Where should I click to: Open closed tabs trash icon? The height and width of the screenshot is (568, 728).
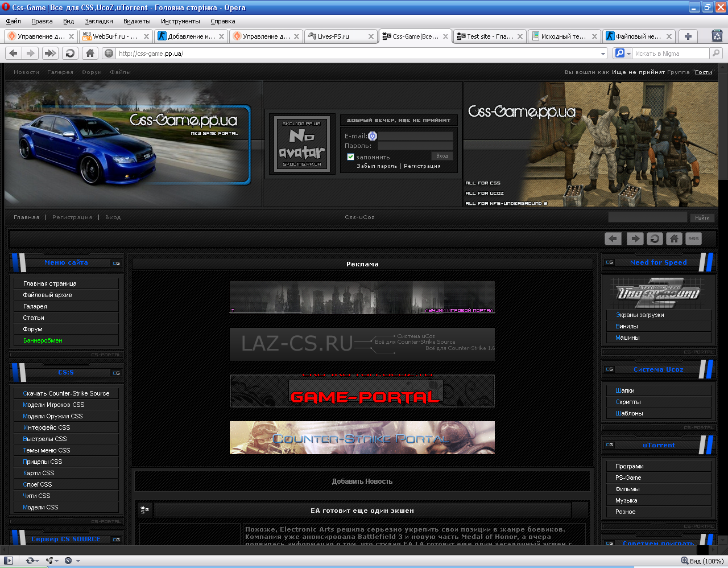tap(717, 35)
